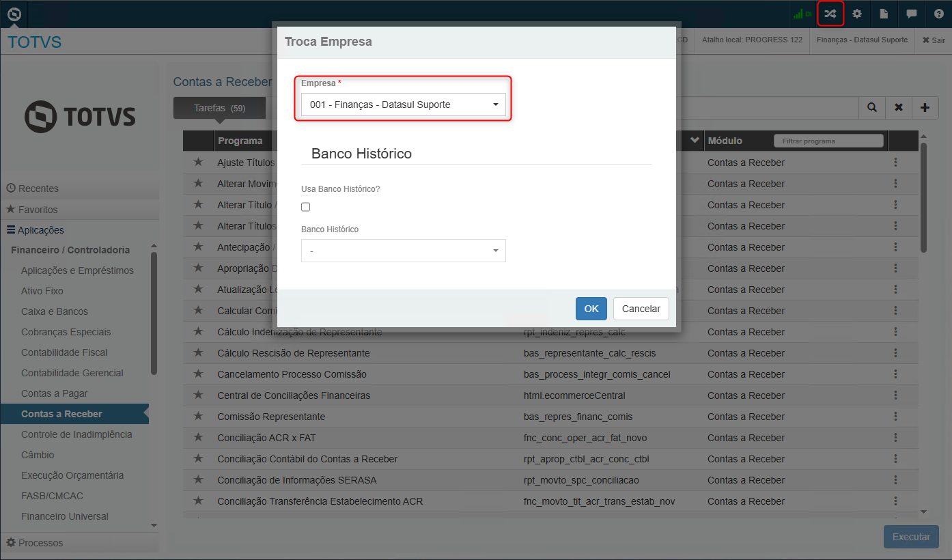The image size is (952, 560).
Task: Open the Empresa dropdown
Action: coord(404,104)
